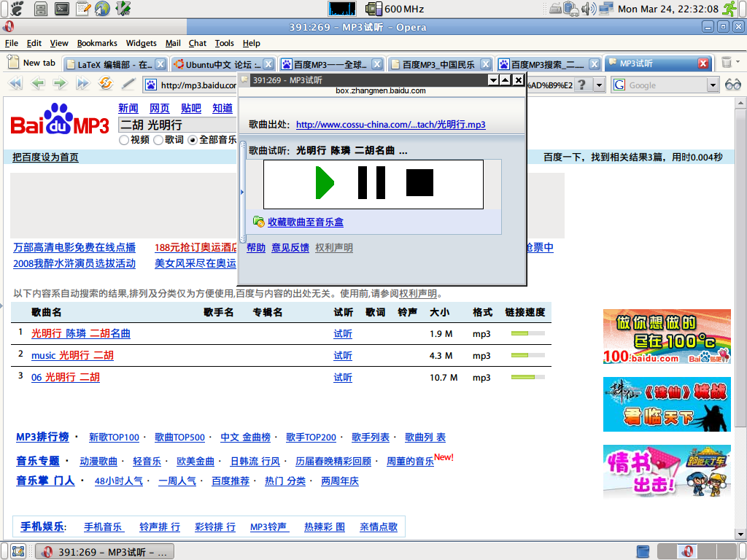Click the question mark button in the address bar
The height and width of the screenshot is (560, 747).
point(581,85)
